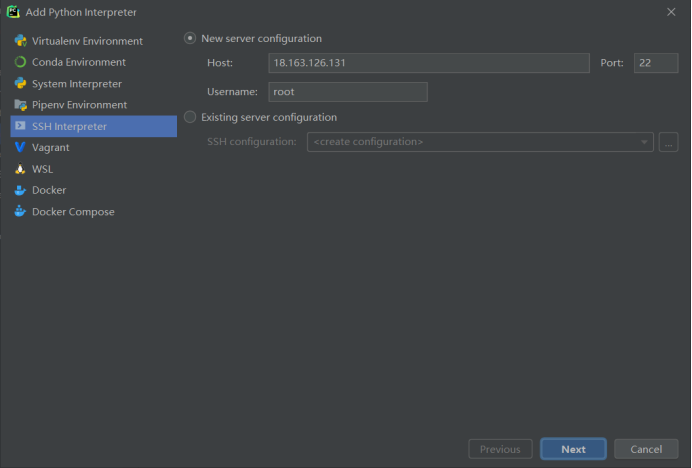Select Virtualenv Environment in sidebar
Screen dimensions: 692x468
click(x=94, y=41)
